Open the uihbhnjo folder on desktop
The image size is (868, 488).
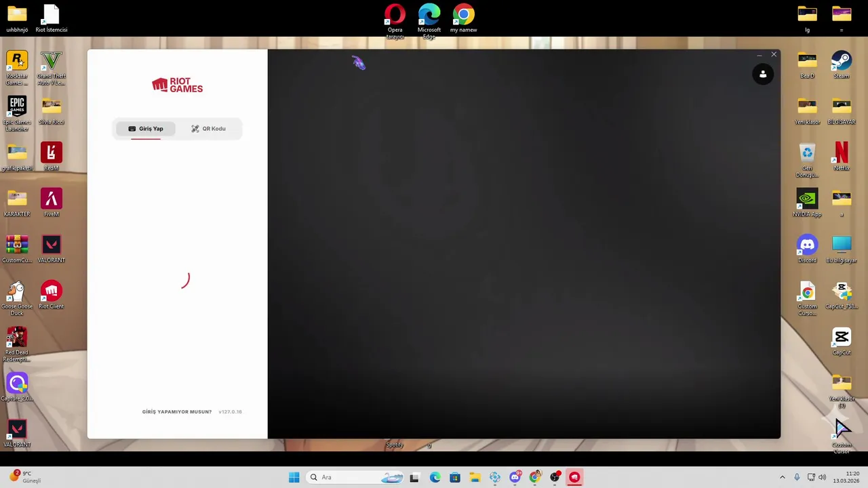(17, 18)
